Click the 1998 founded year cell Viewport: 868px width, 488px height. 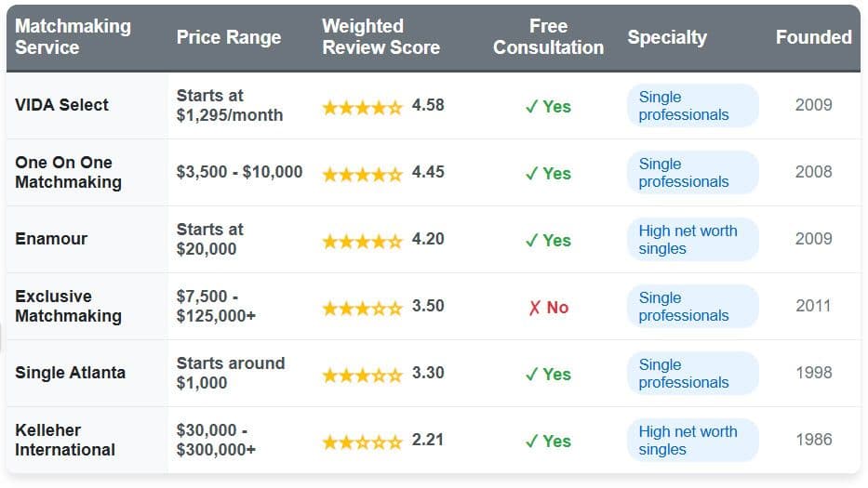tap(813, 373)
